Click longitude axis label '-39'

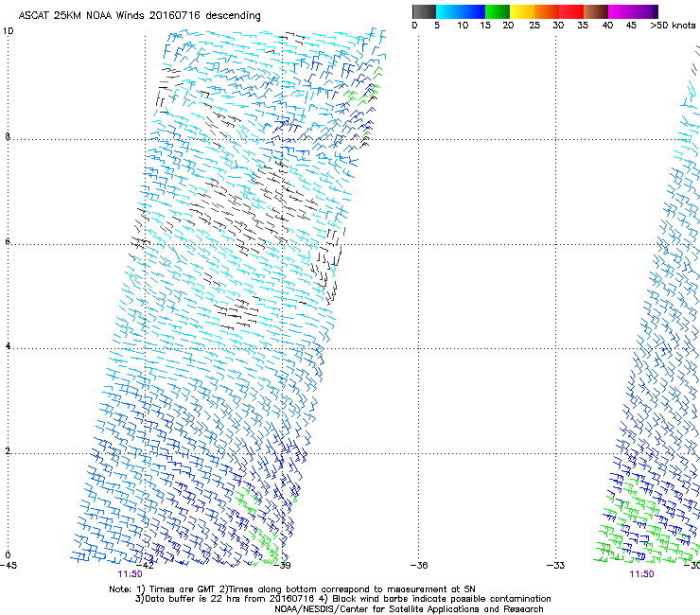pos(282,566)
